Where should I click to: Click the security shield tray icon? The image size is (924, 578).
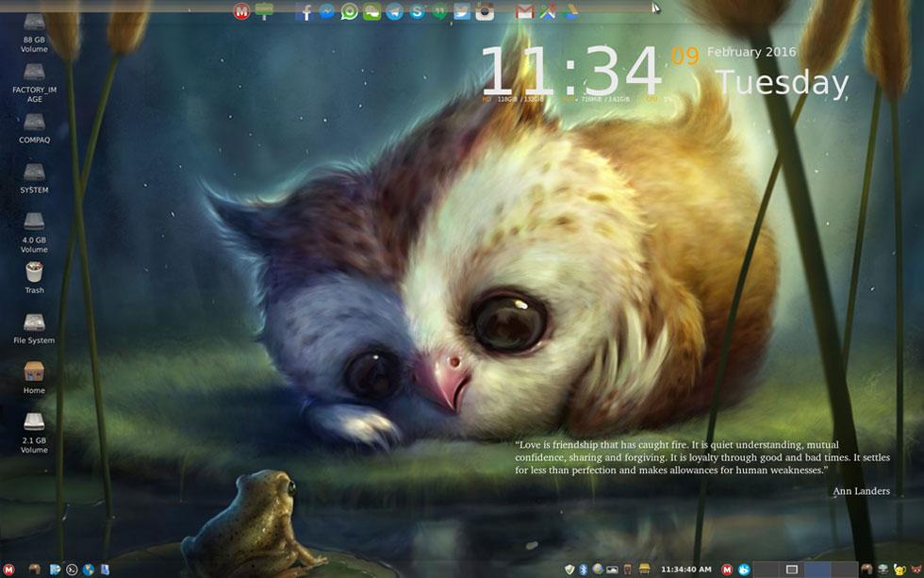pyautogui.click(x=569, y=570)
